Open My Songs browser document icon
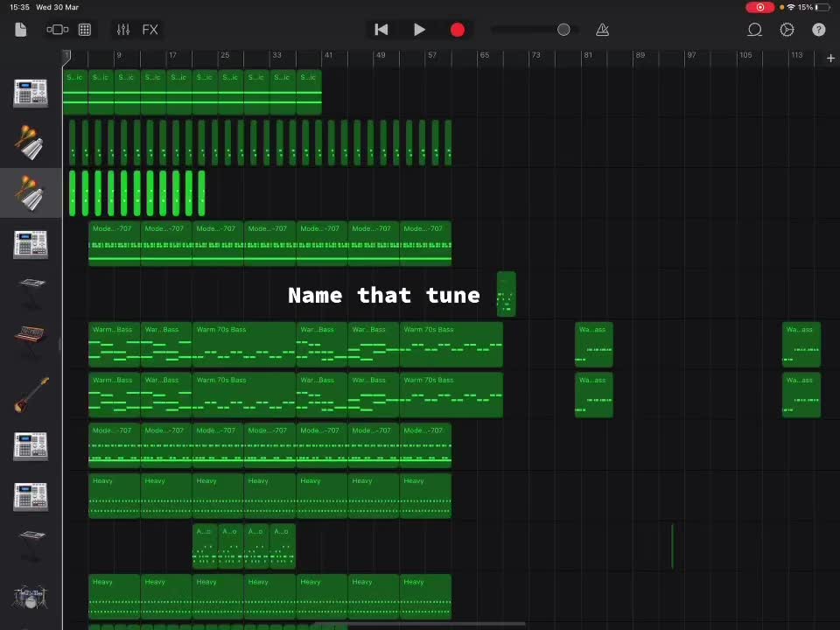The width and height of the screenshot is (840, 630). tap(21, 30)
